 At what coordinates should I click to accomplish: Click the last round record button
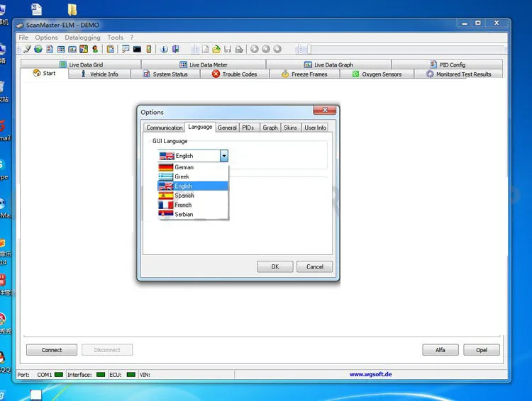(x=277, y=49)
